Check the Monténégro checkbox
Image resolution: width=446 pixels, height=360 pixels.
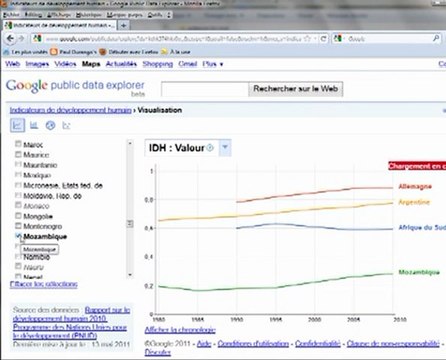click(x=18, y=226)
